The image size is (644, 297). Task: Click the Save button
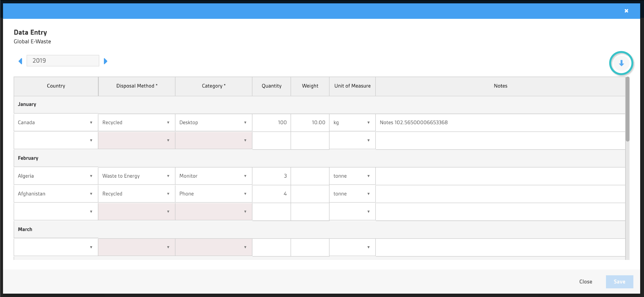pyautogui.click(x=619, y=282)
